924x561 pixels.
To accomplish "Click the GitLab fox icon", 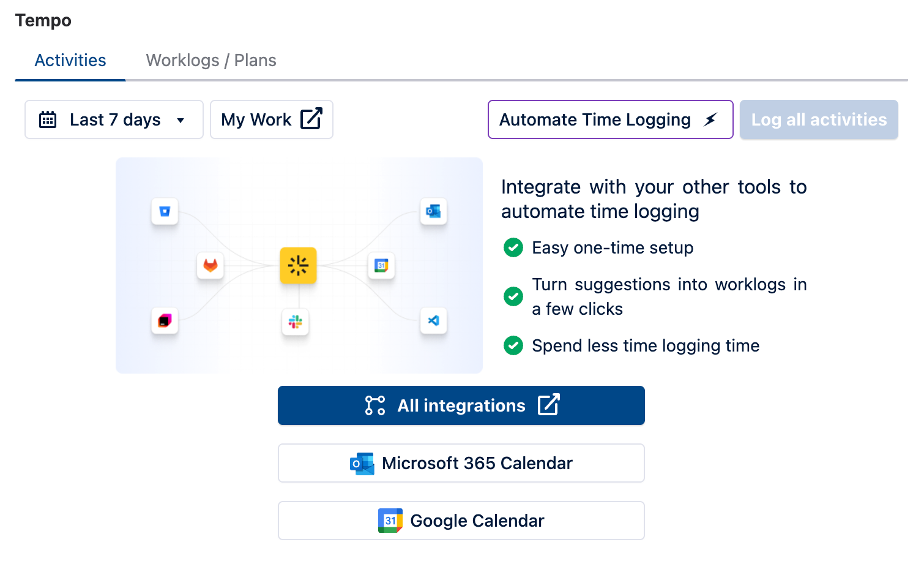I will click(210, 266).
